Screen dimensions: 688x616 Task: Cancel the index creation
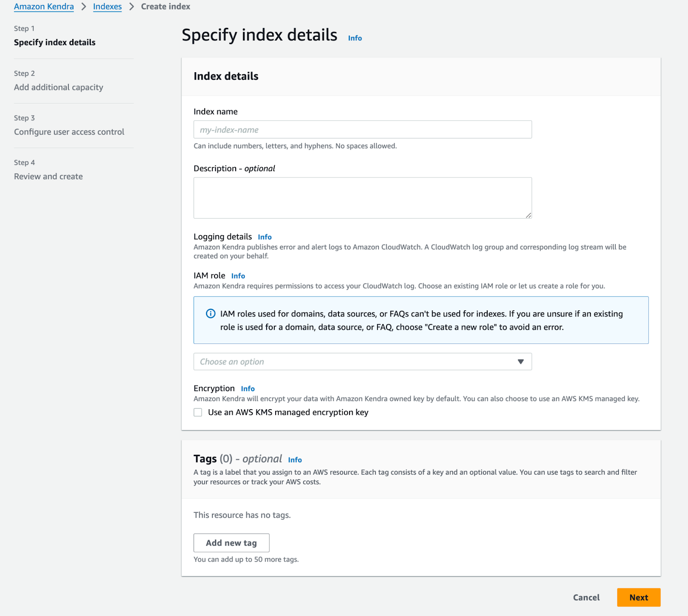[586, 598]
